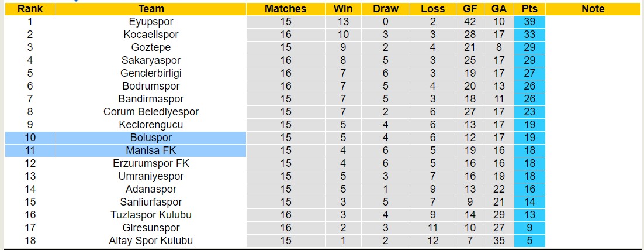The height and width of the screenshot is (250, 644).
Task: Open the highlighted Boluspor row
Action: coord(151,138)
